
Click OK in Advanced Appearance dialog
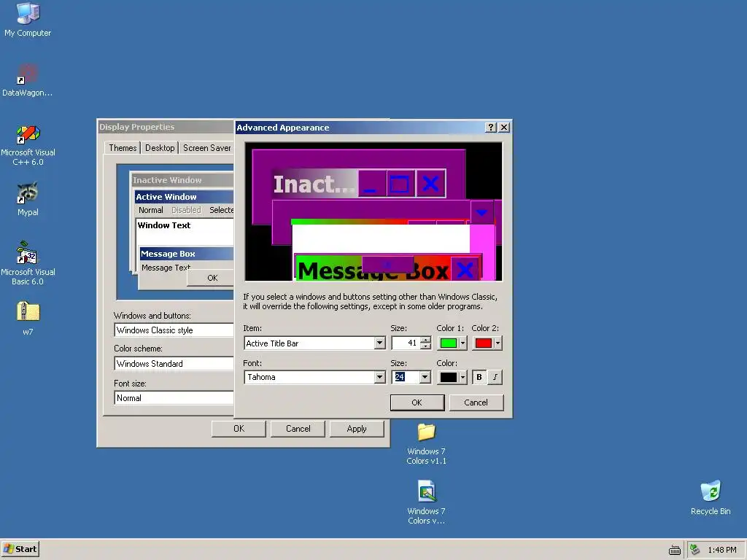(x=417, y=402)
